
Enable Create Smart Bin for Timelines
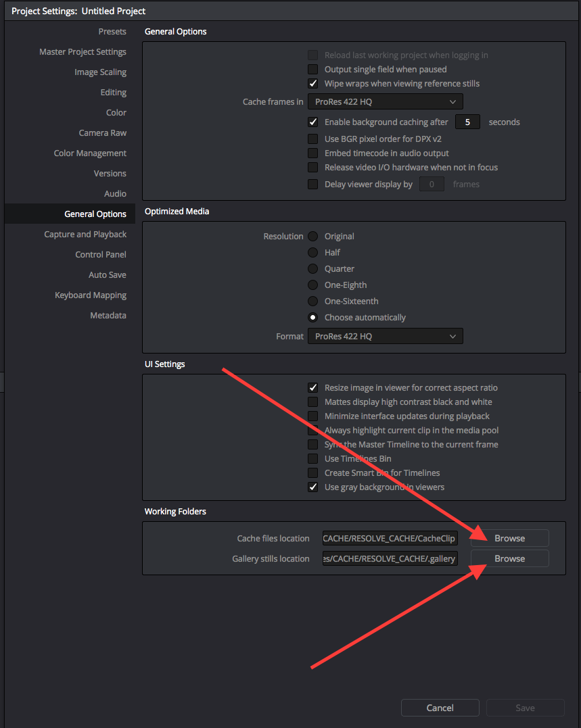click(x=313, y=472)
